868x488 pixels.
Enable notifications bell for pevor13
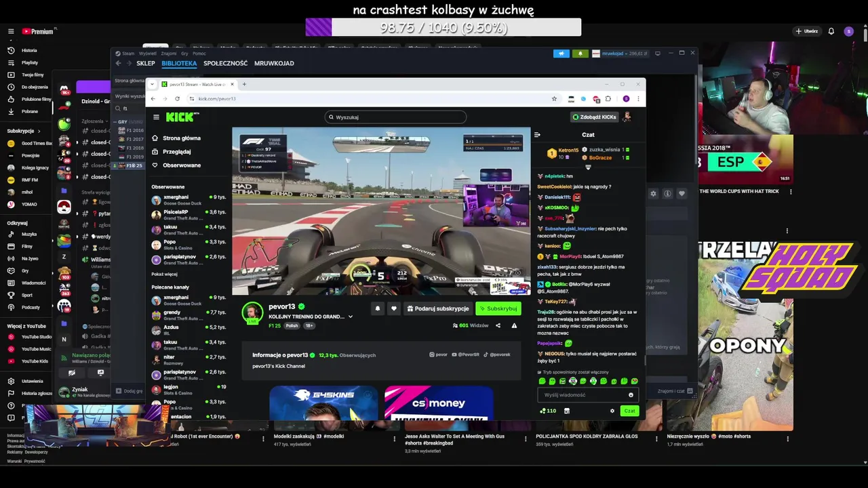click(x=378, y=308)
